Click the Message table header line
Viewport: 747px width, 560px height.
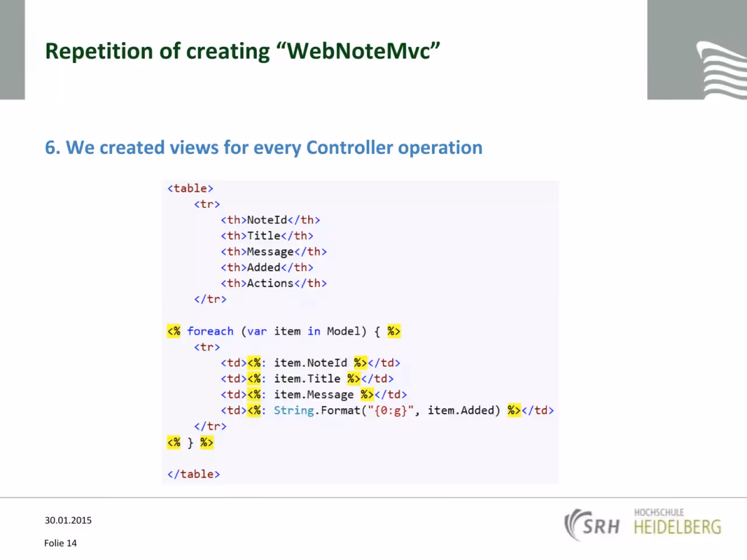[274, 251]
